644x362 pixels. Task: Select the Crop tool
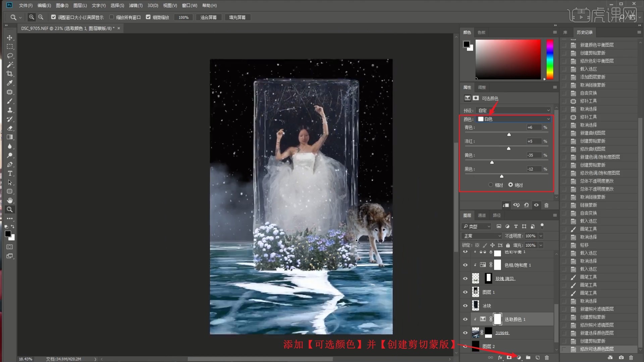tap(10, 74)
